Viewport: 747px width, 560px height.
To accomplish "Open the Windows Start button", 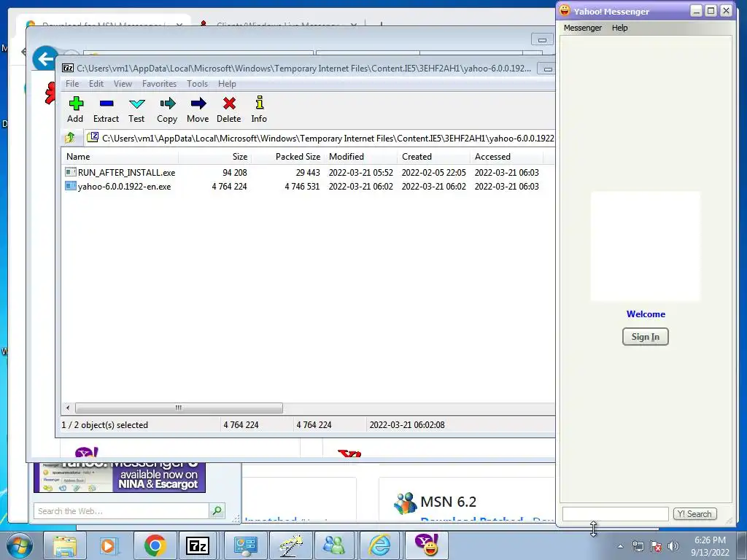I will [x=19, y=545].
